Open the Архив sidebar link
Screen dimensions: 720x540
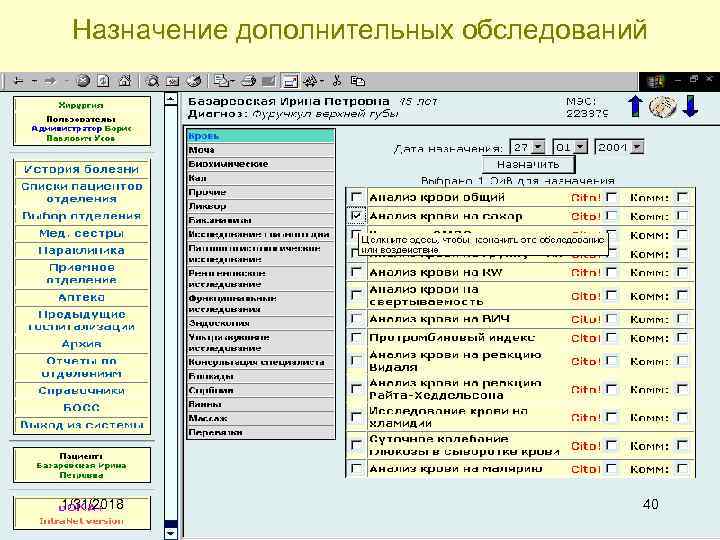pyautogui.click(x=82, y=343)
